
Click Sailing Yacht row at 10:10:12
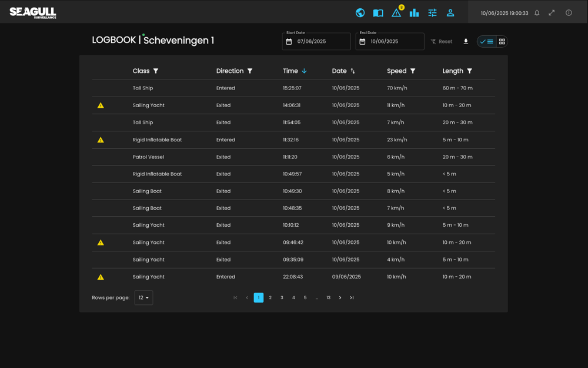click(293, 226)
